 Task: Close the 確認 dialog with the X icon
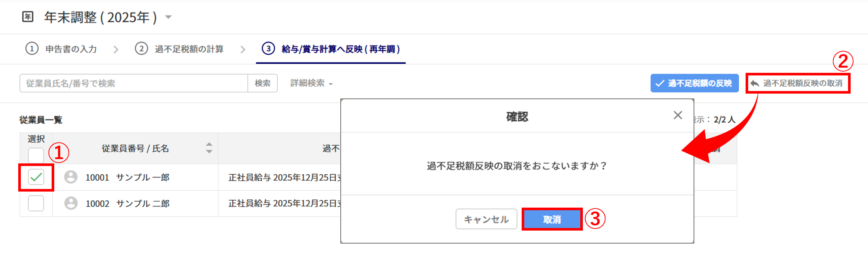point(678,115)
